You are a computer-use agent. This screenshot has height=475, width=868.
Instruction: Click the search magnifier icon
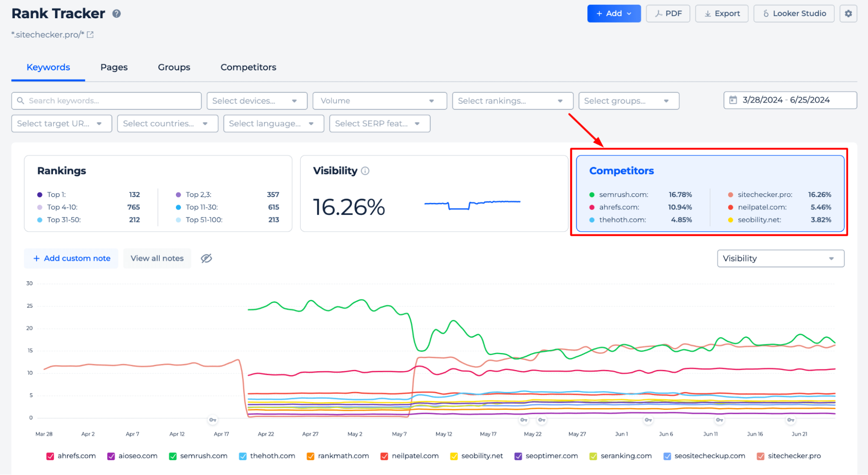pyautogui.click(x=20, y=101)
